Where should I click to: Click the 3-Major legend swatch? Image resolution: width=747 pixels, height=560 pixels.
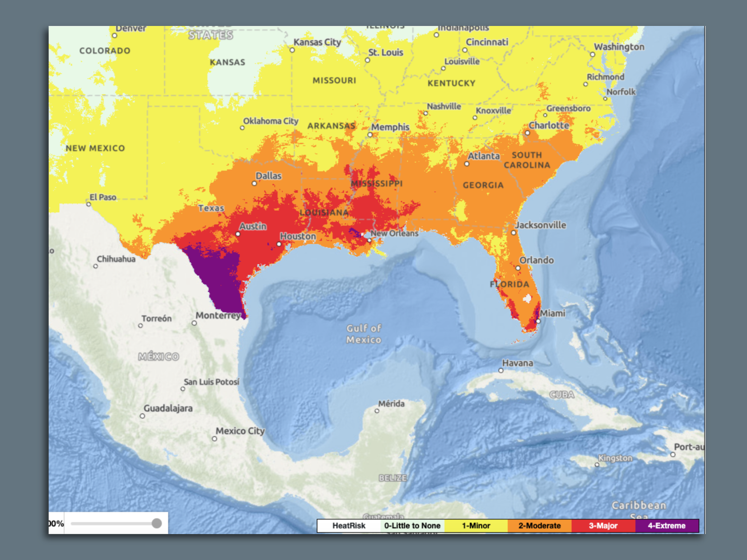[x=603, y=525]
